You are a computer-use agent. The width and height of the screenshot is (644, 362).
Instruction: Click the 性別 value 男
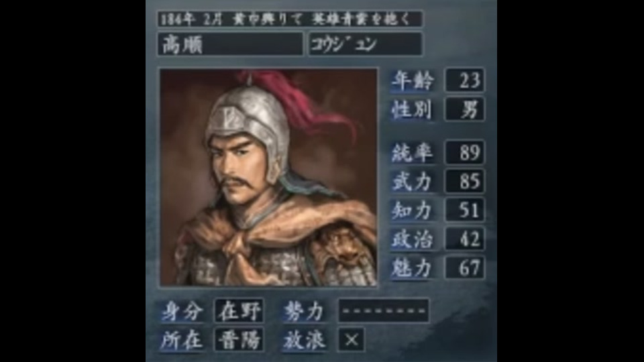pyautogui.click(x=465, y=109)
